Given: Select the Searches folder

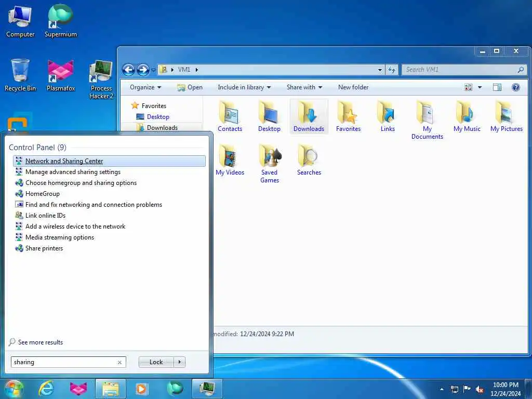Looking at the screenshot, I should [309, 160].
